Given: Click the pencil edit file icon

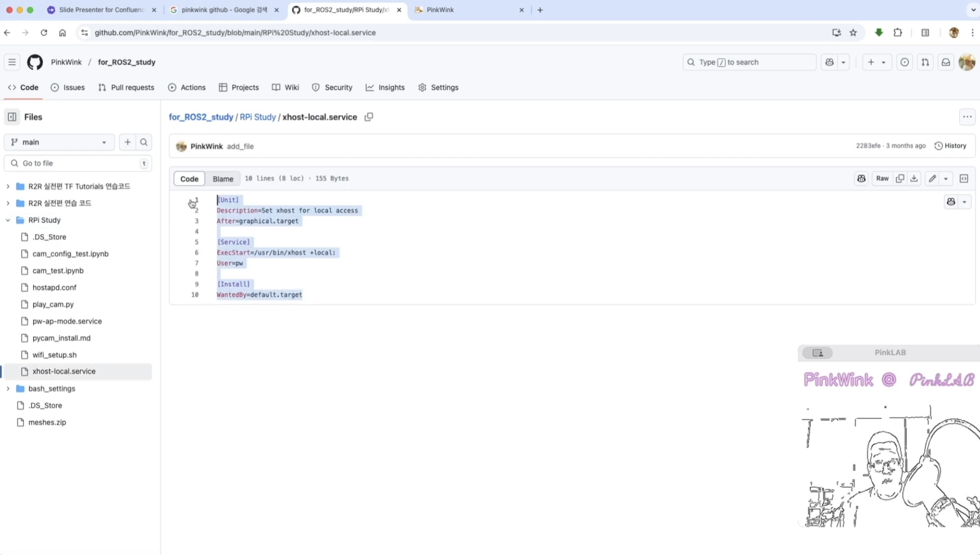Looking at the screenshot, I should click(932, 179).
